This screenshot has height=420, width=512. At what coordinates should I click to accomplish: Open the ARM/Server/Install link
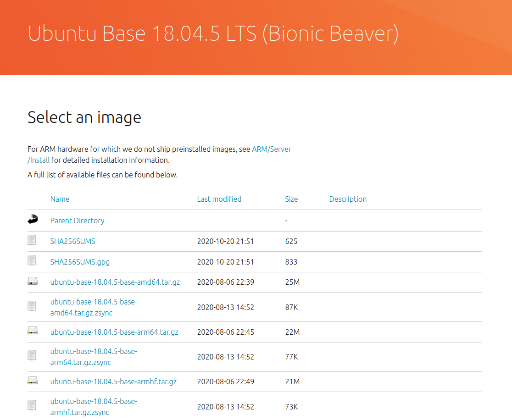(272, 149)
